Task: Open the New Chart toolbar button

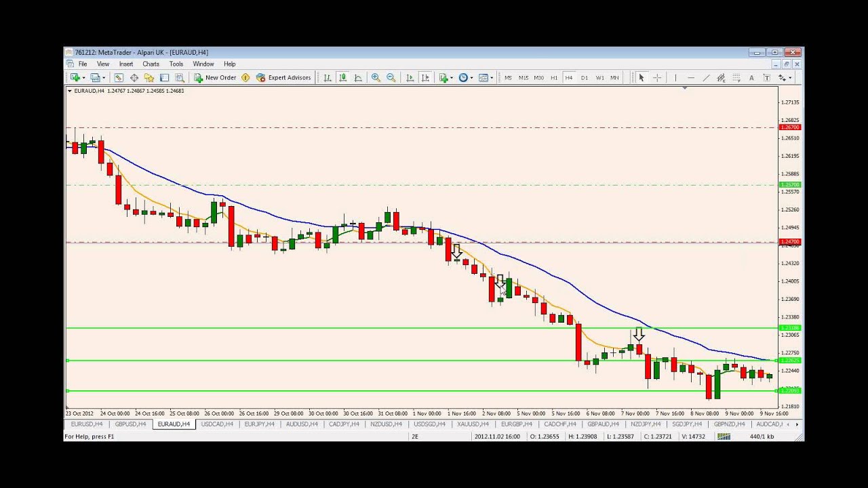Action: click(x=75, y=78)
